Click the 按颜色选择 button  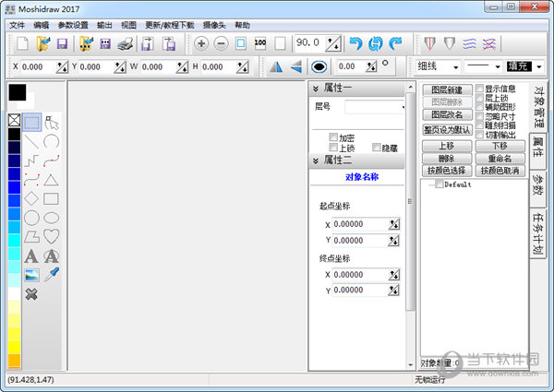coord(447,171)
